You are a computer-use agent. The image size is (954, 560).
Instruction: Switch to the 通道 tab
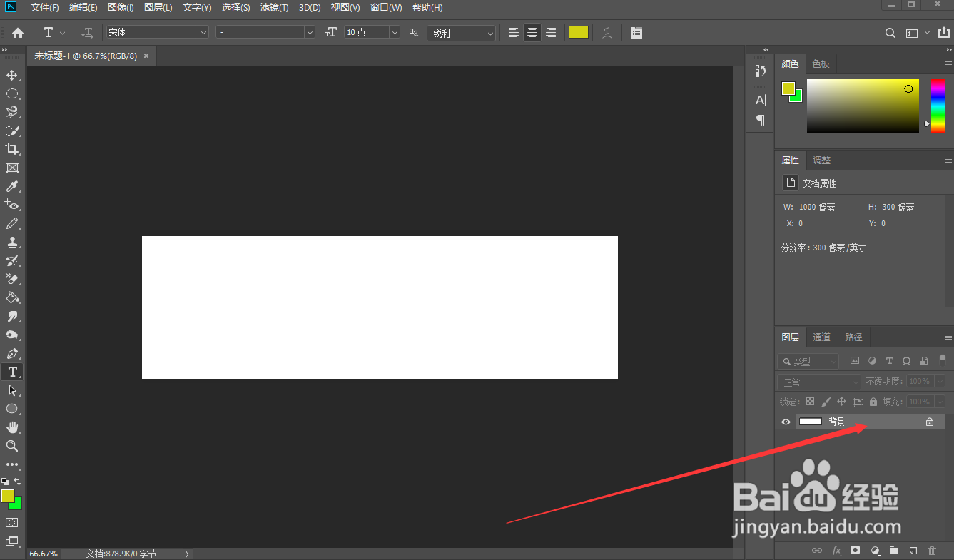[x=822, y=337]
